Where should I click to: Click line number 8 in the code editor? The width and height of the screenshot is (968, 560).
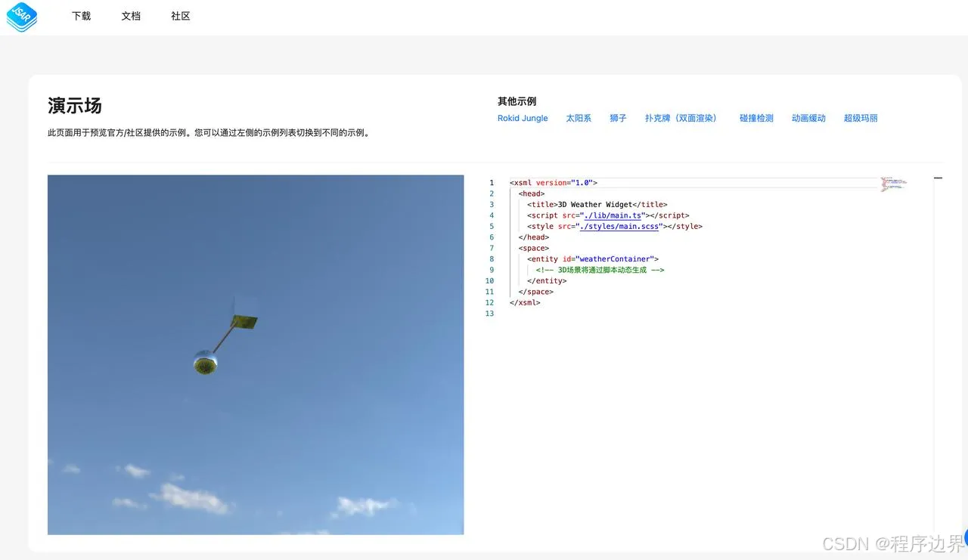[492, 258]
